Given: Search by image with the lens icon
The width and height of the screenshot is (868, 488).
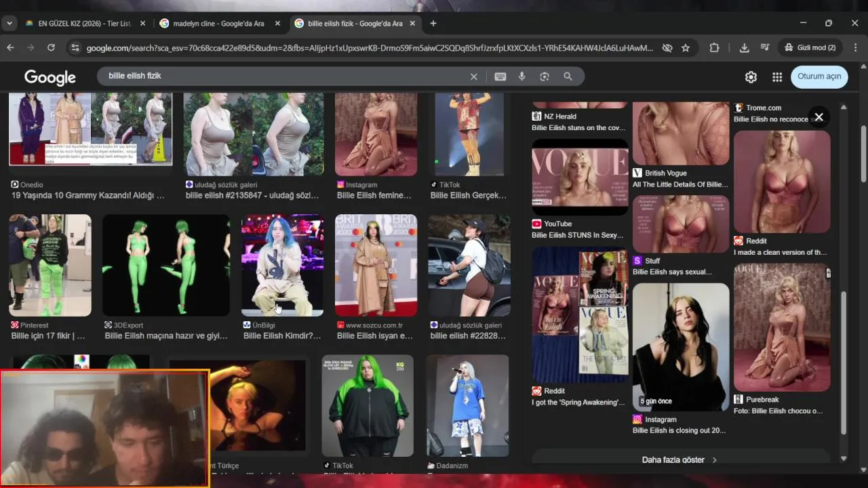Looking at the screenshot, I should coord(545,77).
